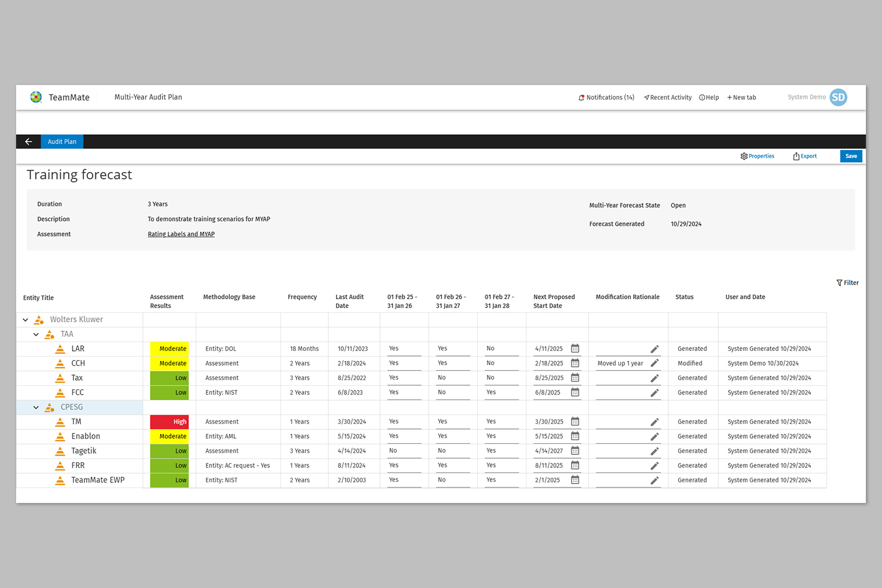
Task: Click the Export icon
Action: click(x=796, y=156)
